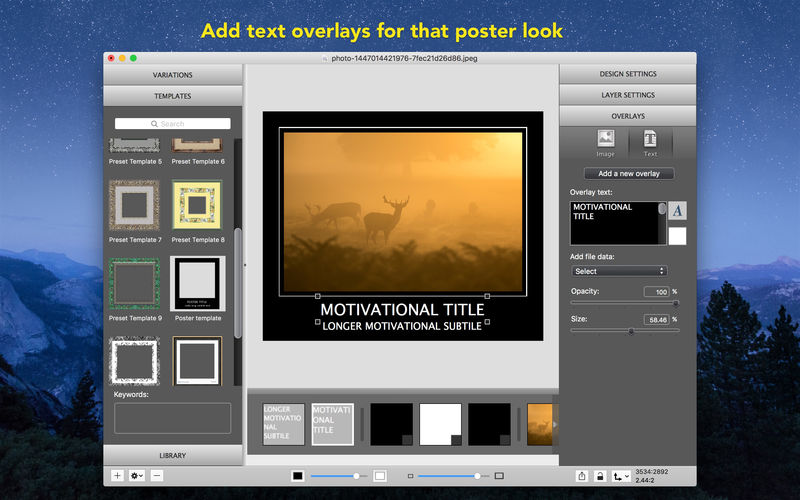
Task: Toggle the aspect ratio lock icon
Action: coord(600,476)
